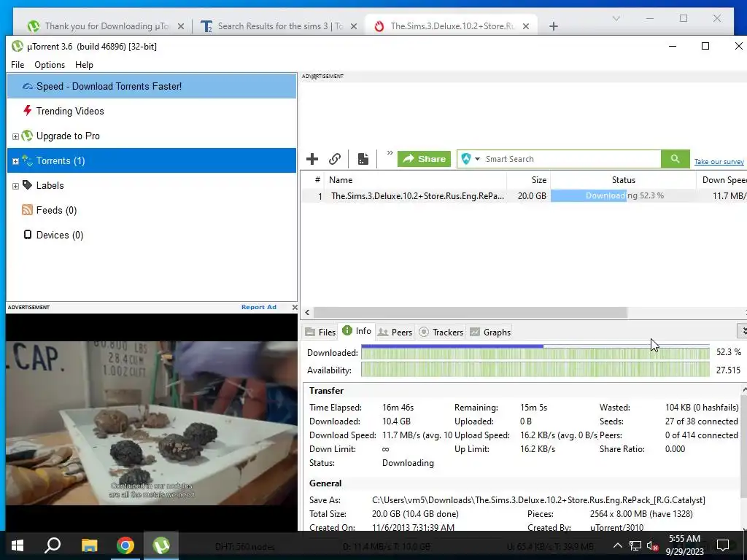This screenshot has height=560, width=747.
Task: Collapse the detail pane with chevron button
Action: pyautogui.click(x=743, y=330)
